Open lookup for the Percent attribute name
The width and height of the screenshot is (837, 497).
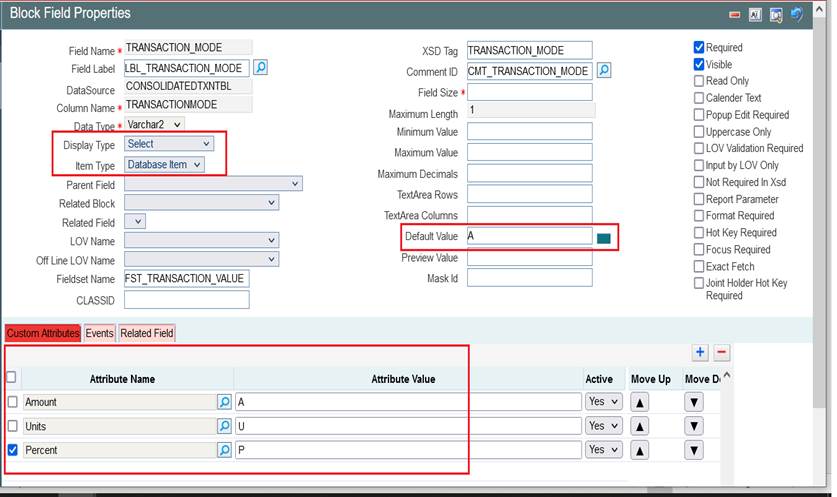click(224, 450)
